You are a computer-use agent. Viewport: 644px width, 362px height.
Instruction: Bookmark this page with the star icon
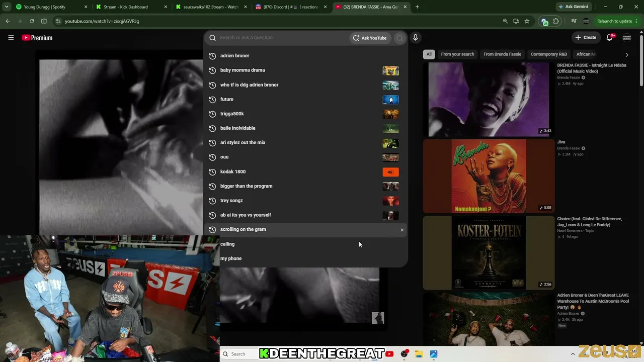527,21
